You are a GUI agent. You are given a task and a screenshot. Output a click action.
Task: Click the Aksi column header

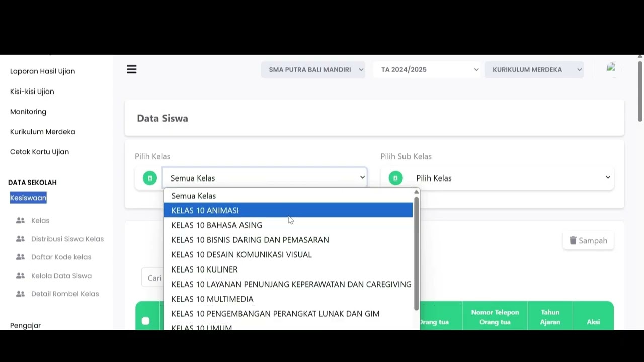coord(593,322)
